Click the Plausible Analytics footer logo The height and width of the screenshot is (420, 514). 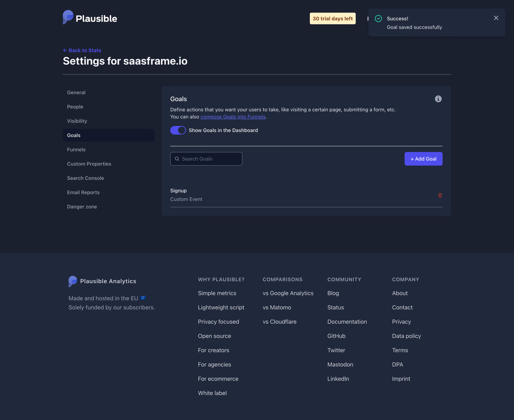coord(102,281)
